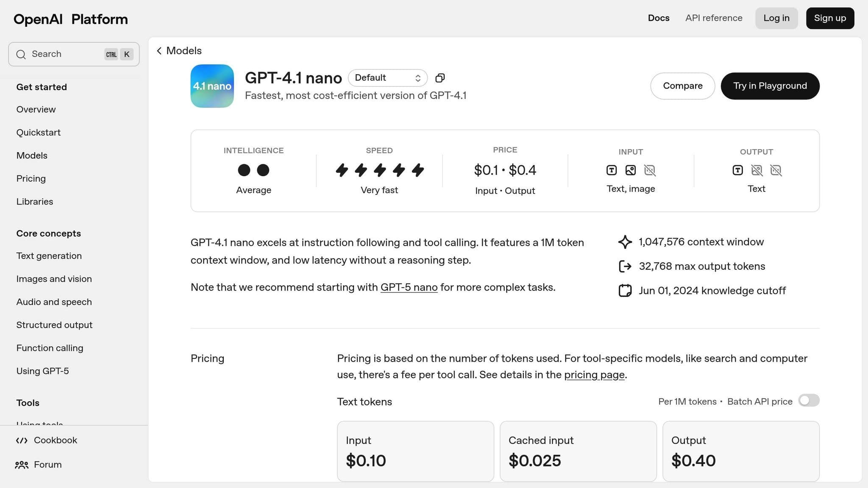Image resolution: width=868 pixels, height=488 pixels.
Task: Open Structured output sidebar item
Action: 54,325
